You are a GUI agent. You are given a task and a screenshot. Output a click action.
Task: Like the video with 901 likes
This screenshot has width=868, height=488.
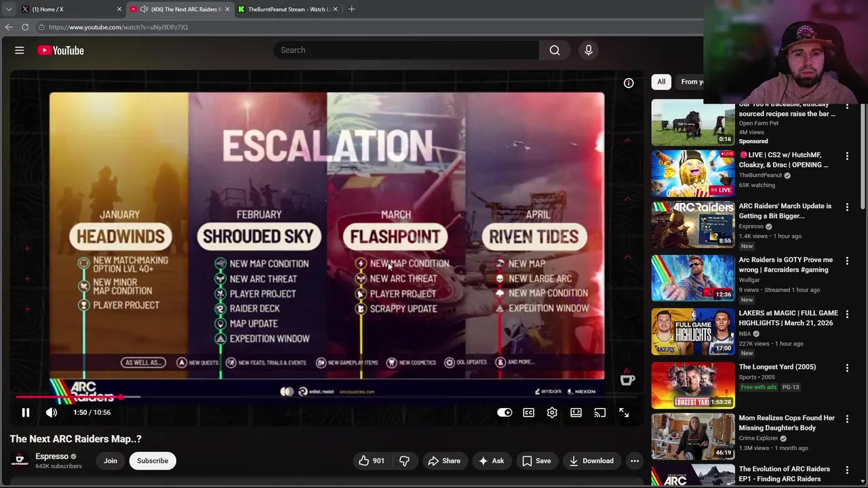click(372, 461)
